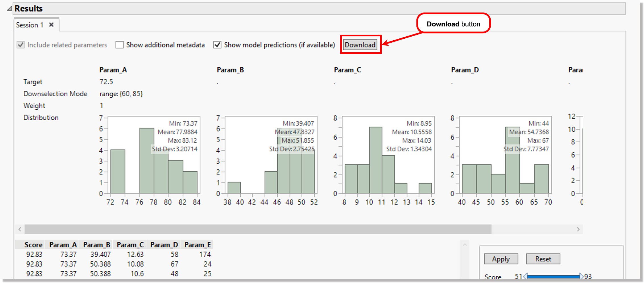The width and height of the screenshot is (644, 283).
Task: Click the Param_B value 39.407 in table
Action: (x=100, y=254)
